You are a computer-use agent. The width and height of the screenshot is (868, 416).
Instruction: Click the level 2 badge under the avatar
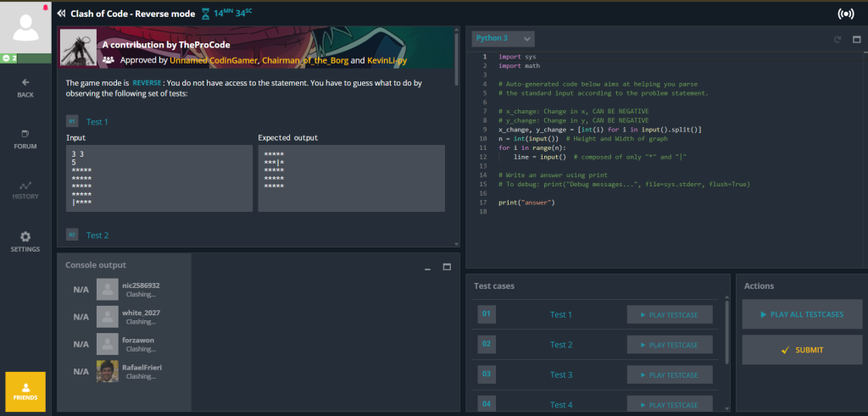[9, 58]
